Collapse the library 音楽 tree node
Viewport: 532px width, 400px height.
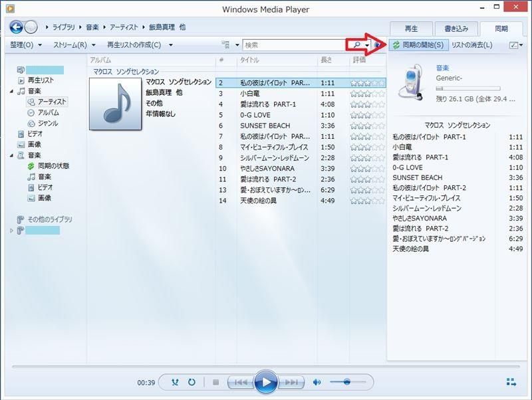tap(11, 91)
